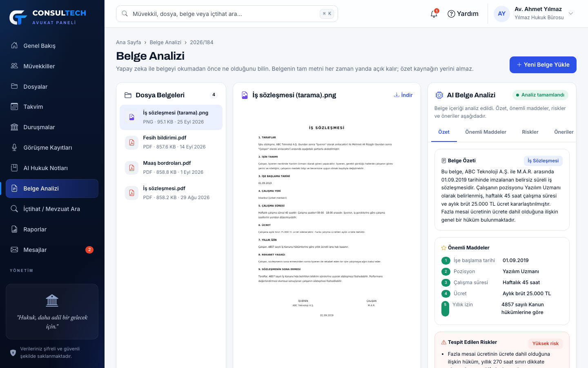Screen dimensions: 588x368
Task: Click the PDF icon of Maaş bordroları.pdf
Action: click(131, 168)
